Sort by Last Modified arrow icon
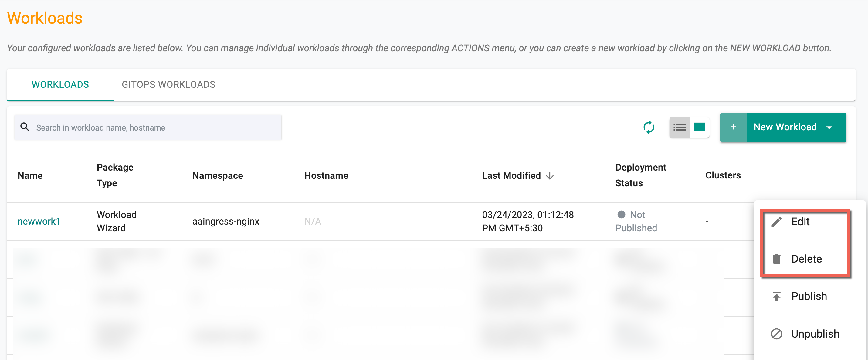The image size is (868, 360). 550,176
